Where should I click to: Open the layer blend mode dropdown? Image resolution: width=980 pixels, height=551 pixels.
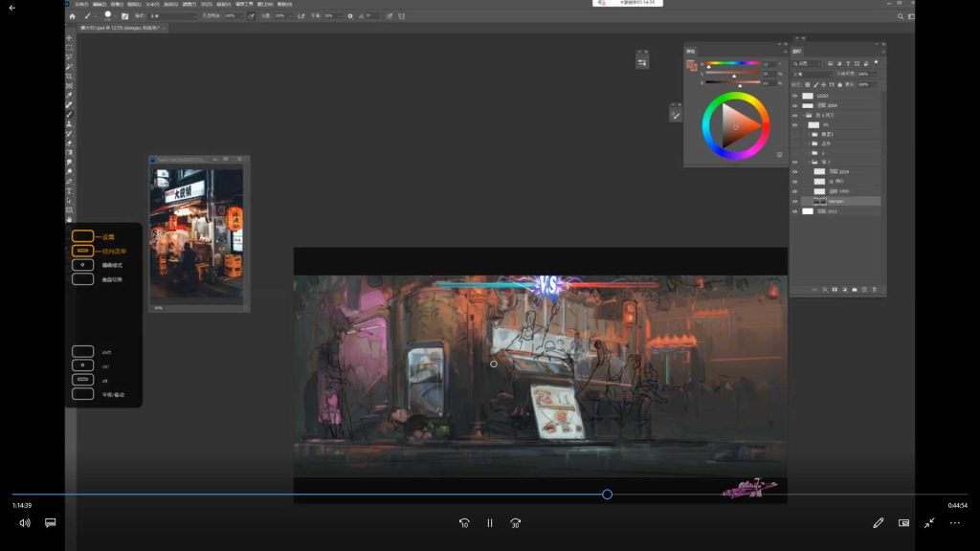(813, 74)
